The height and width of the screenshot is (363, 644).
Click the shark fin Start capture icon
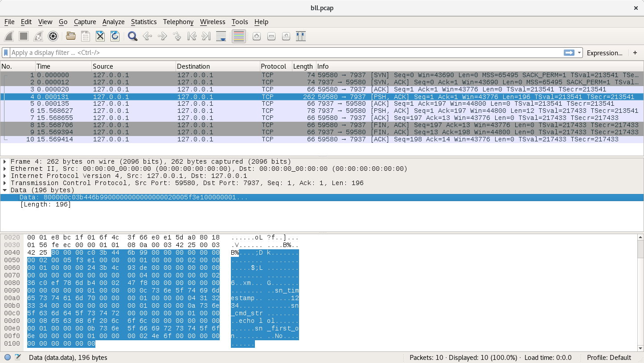pyautogui.click(x=9, y=37)
